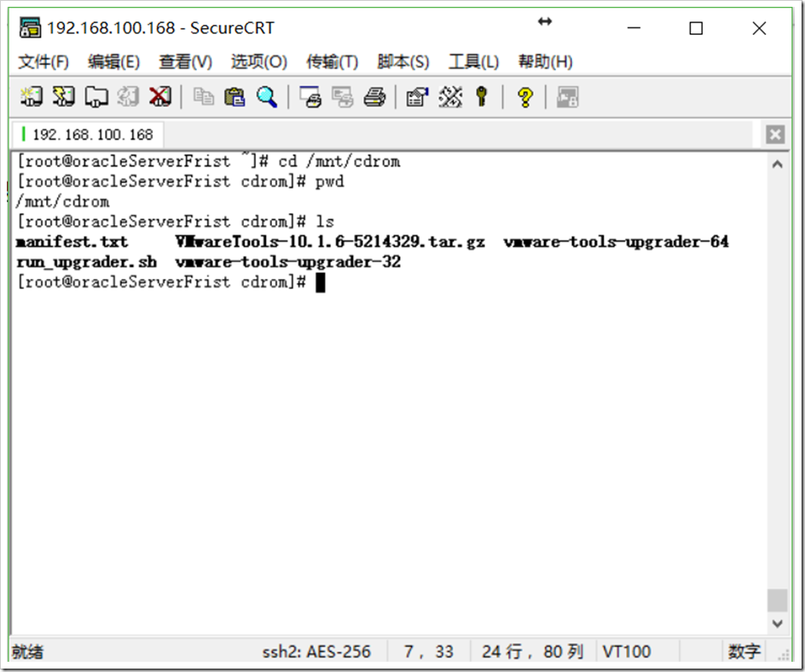The height and width of the screenshot is (672, 805).
Task: Click the grayed Print Selection icon
Action: pyautogui.click(x=343, y=96)
